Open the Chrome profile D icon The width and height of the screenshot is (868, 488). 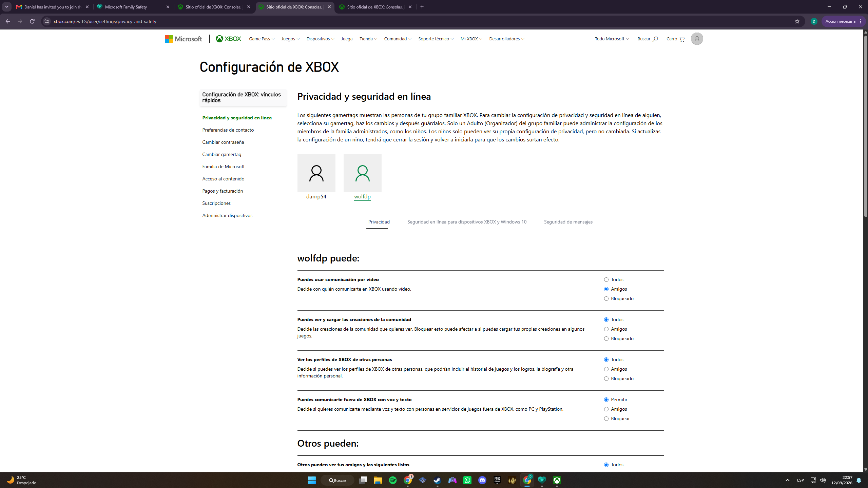814,21
